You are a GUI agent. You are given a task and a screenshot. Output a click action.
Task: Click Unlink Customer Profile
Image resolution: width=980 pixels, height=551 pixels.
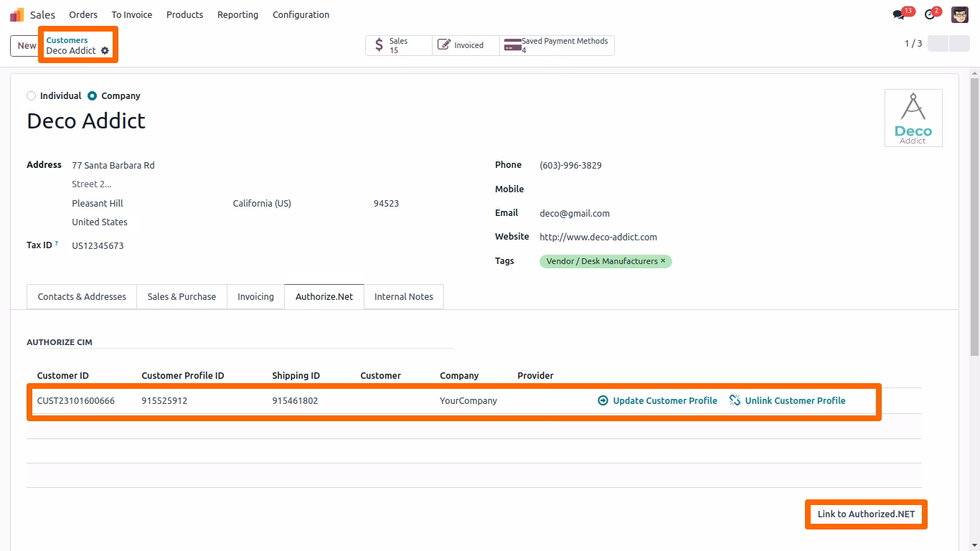787,401
